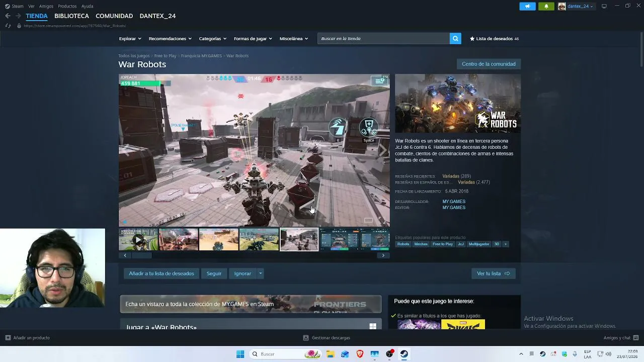Open Gestionar descargas
This screenshot has width=644, height=362.
[327, 338]
